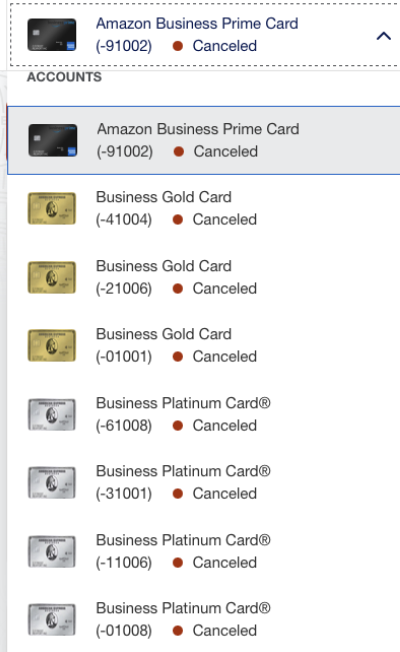Click the platinum card icon for account -31001
Viewport: 400px width, 652px height.
52,483
